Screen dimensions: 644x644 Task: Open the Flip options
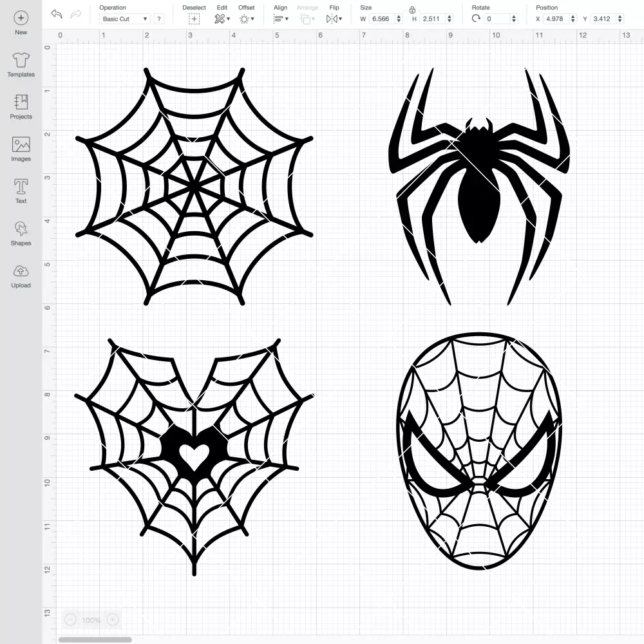(x=334, y=19)
